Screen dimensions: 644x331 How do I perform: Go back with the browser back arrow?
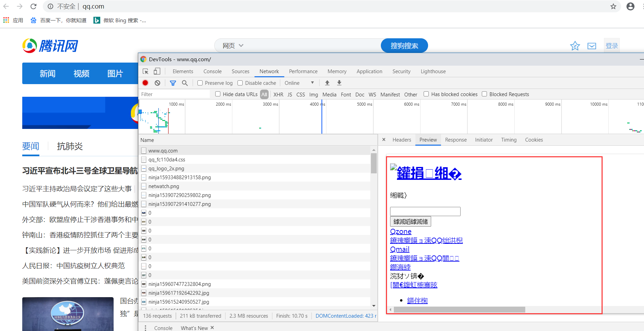[6, 6]
